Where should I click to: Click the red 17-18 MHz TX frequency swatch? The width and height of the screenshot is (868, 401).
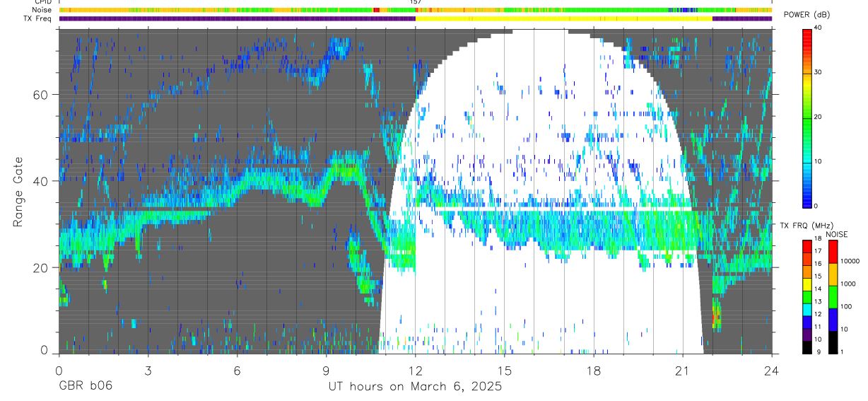807,245
